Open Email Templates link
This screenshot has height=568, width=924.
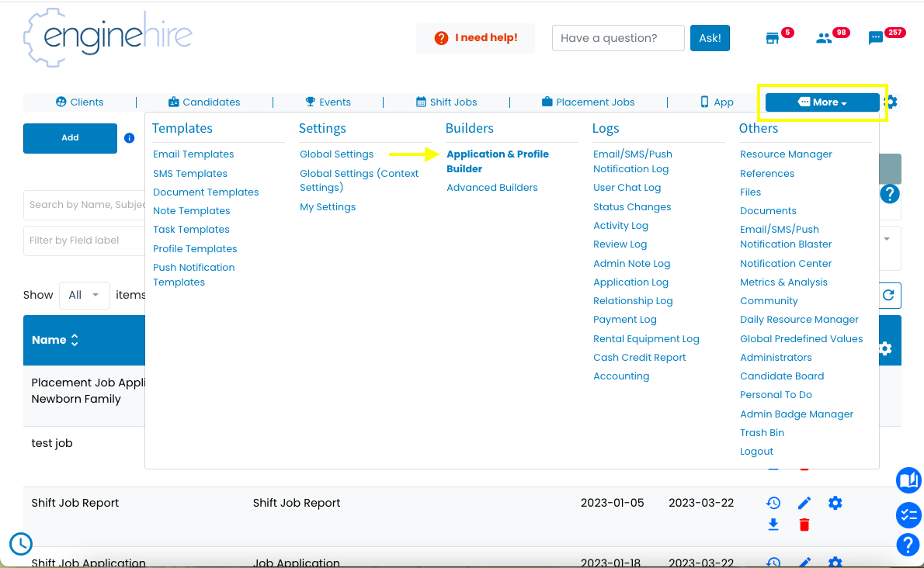click(x=193, y=154)
